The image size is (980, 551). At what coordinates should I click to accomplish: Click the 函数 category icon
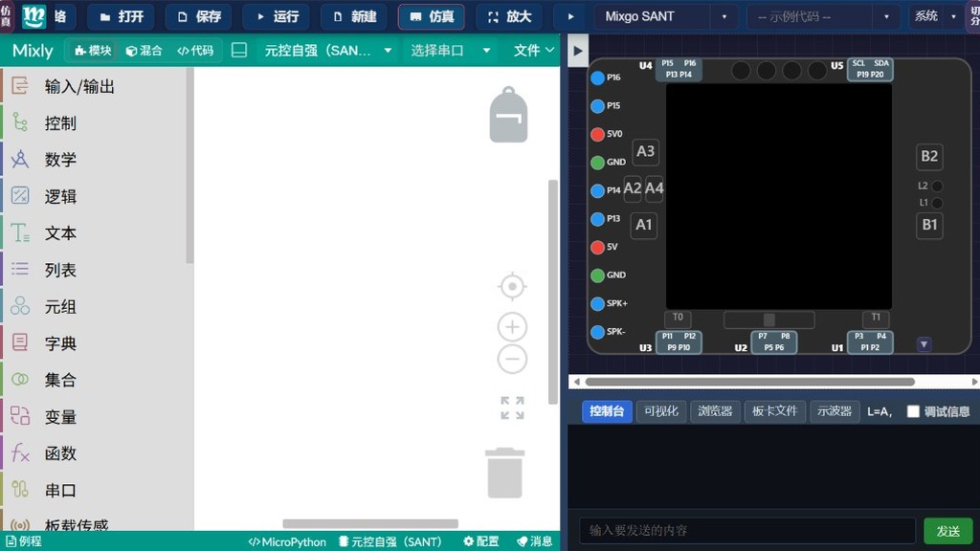(20, 452)
